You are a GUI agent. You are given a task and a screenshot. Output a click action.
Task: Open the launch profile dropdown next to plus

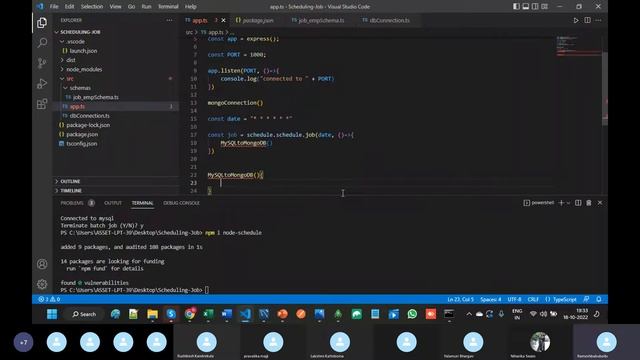[568, 203]
